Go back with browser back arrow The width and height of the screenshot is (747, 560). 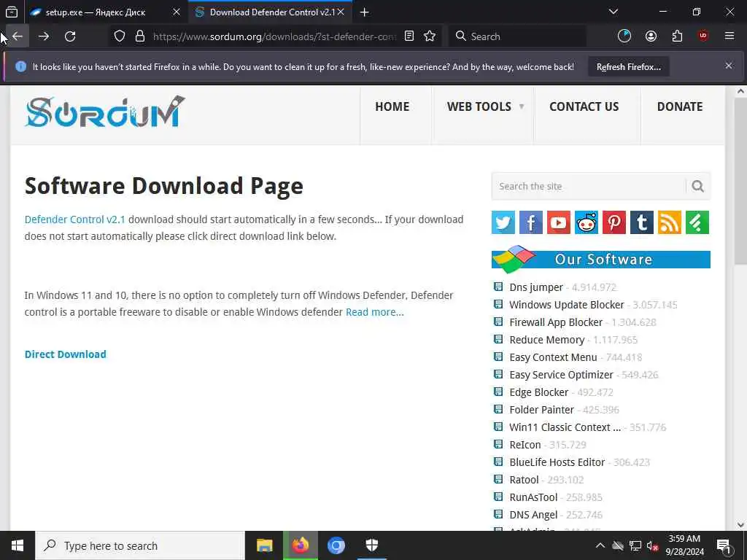click(18, 36)
